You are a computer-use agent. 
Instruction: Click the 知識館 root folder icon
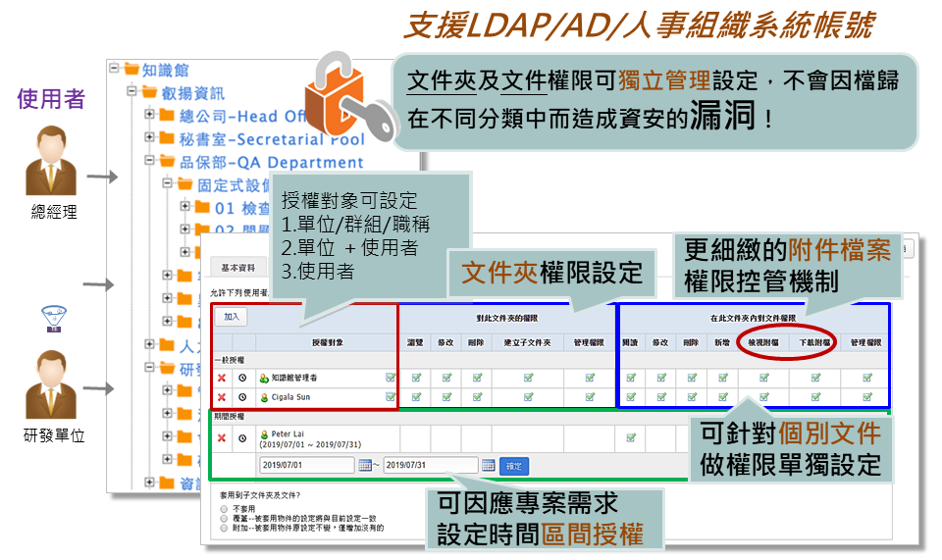[132, 69]
